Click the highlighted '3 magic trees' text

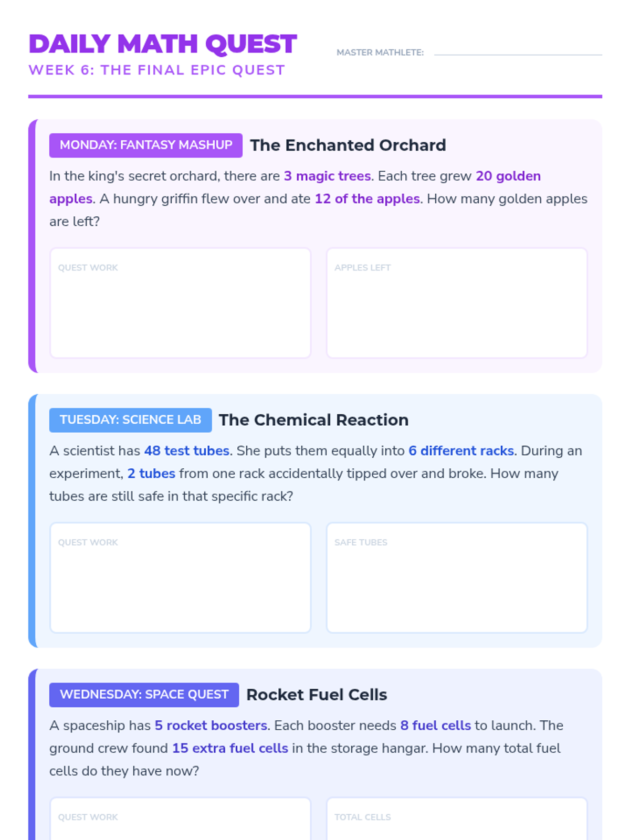[327, 176]
